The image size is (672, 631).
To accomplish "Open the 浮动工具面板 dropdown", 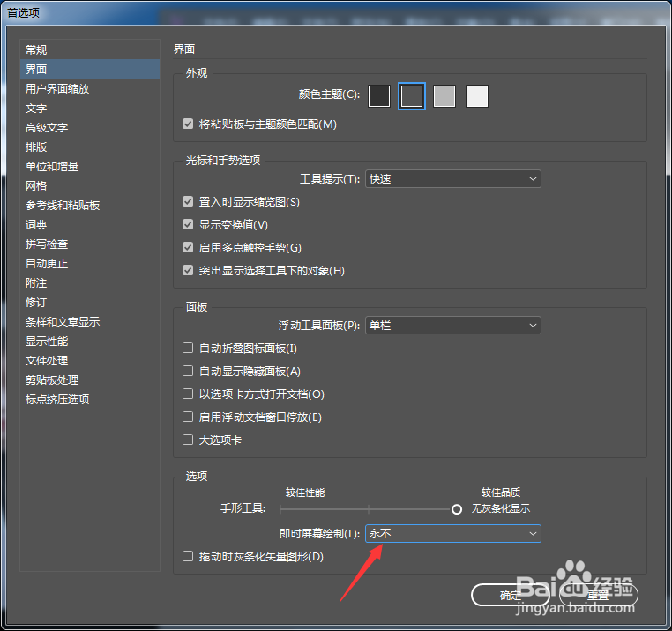I will click(x=453, y=325).
